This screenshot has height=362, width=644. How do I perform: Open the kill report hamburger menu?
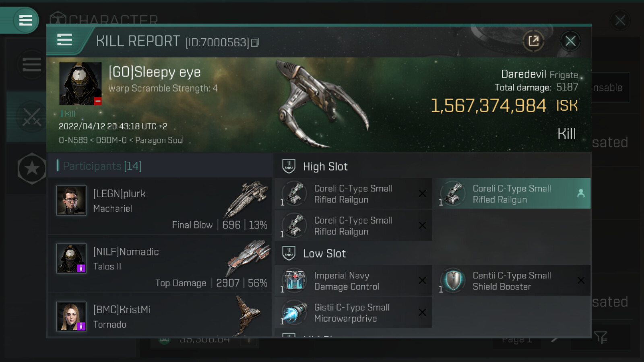(x=65, y=40)
